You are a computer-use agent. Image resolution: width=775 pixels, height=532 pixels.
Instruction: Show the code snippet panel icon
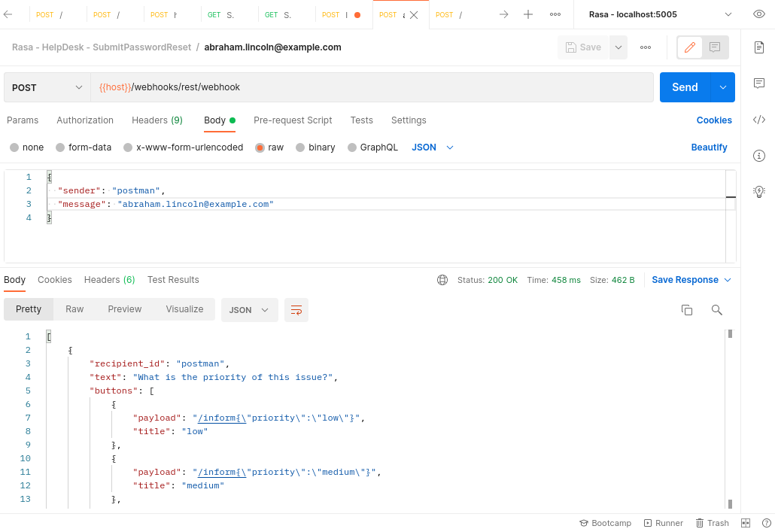(x=758, y=120)
